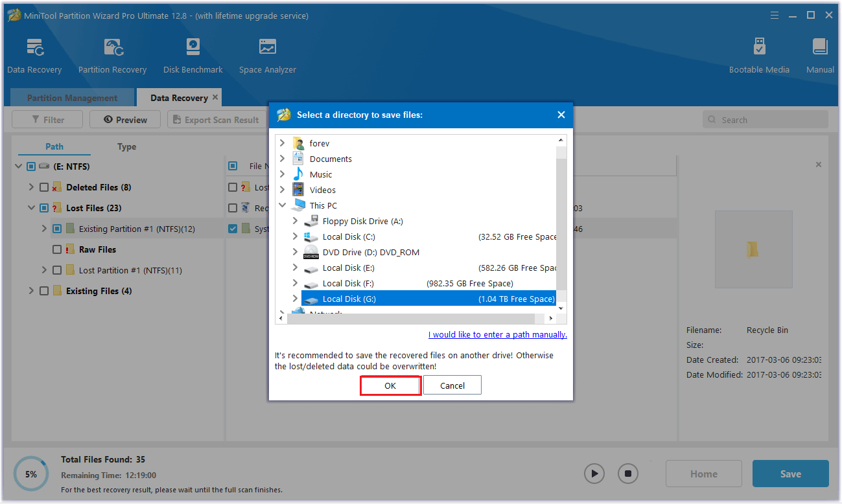This screenshot has width=842, height=504.
Task: Close the Data Recovery tab
Action: point(215,97)
